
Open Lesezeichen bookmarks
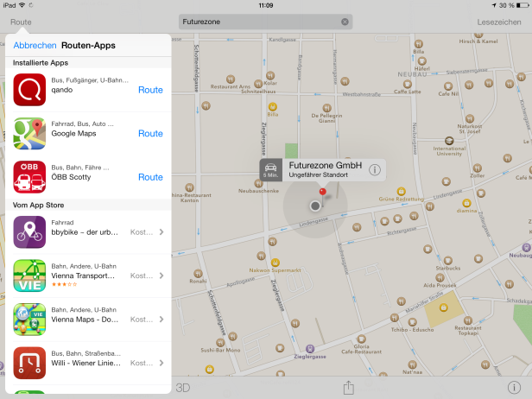click(499, 22)
